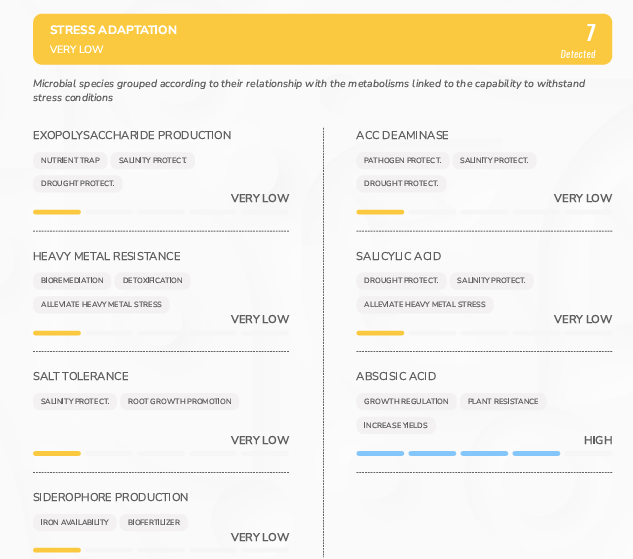Open the Siderophore Production heading
Image resolution: width=633 pixels, height=559 pixels.
pyautogui.click(x=110, y=497)
